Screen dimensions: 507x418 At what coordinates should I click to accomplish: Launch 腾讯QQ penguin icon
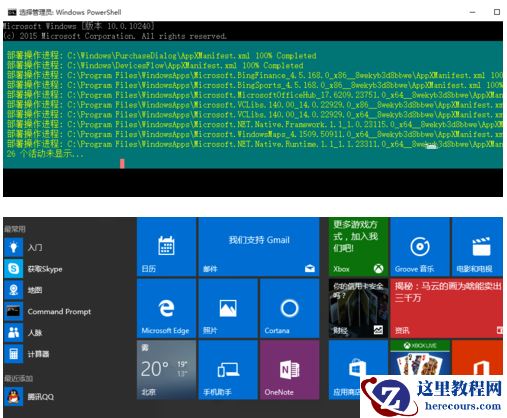coord(13,396)
